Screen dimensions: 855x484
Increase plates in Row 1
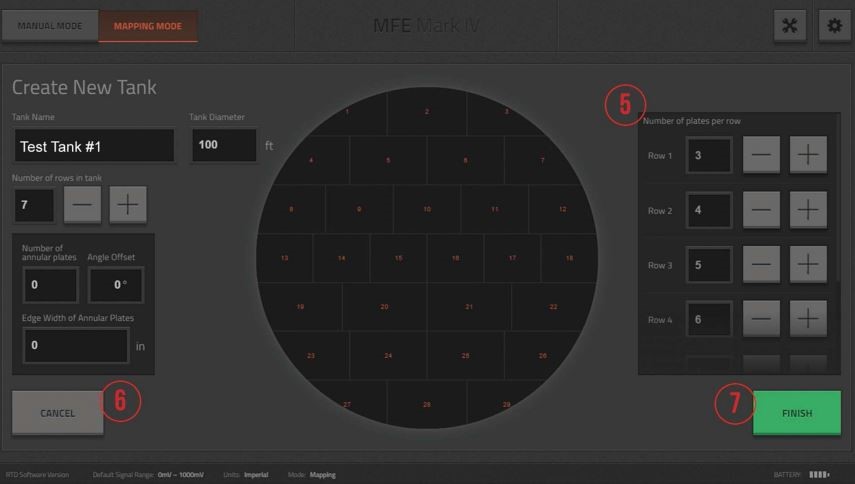coord(808,156)
